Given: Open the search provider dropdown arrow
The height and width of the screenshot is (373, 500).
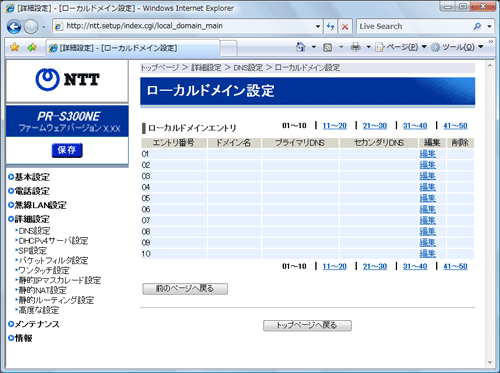Looking at the screenshot, I should pos(489,26).
